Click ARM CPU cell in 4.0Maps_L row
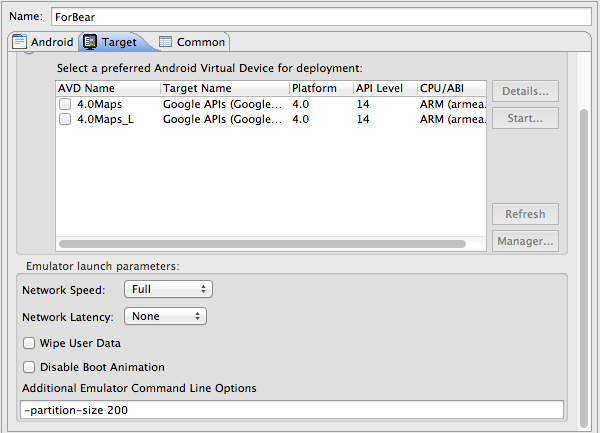600x433 pixels. (x=453, y=119)
